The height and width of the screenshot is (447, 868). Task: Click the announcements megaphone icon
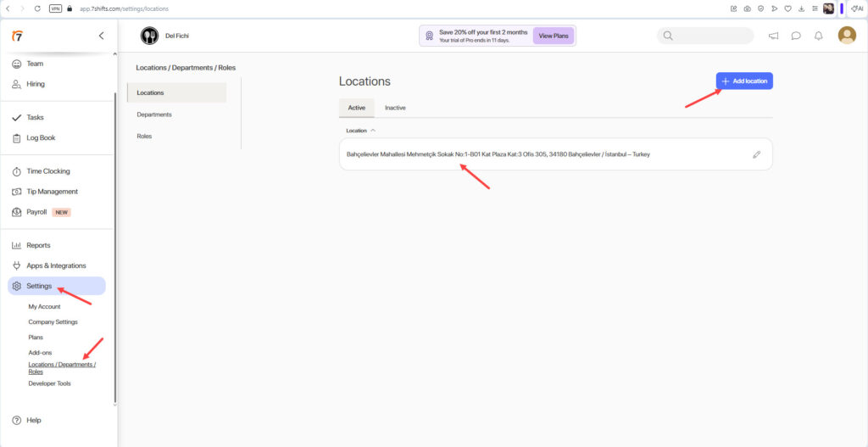point(773,36)
